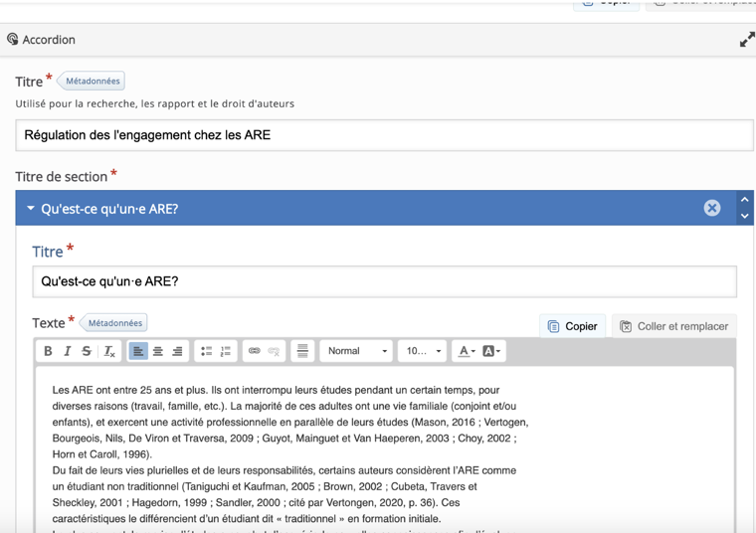Insert a horizontal line
756x533 pixels.
click(x=302, y=351)
